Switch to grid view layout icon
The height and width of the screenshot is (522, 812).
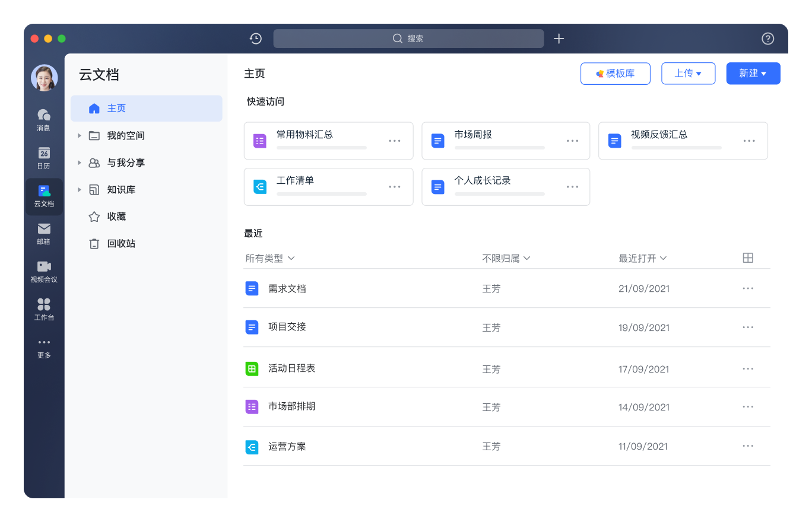[748, 258]
